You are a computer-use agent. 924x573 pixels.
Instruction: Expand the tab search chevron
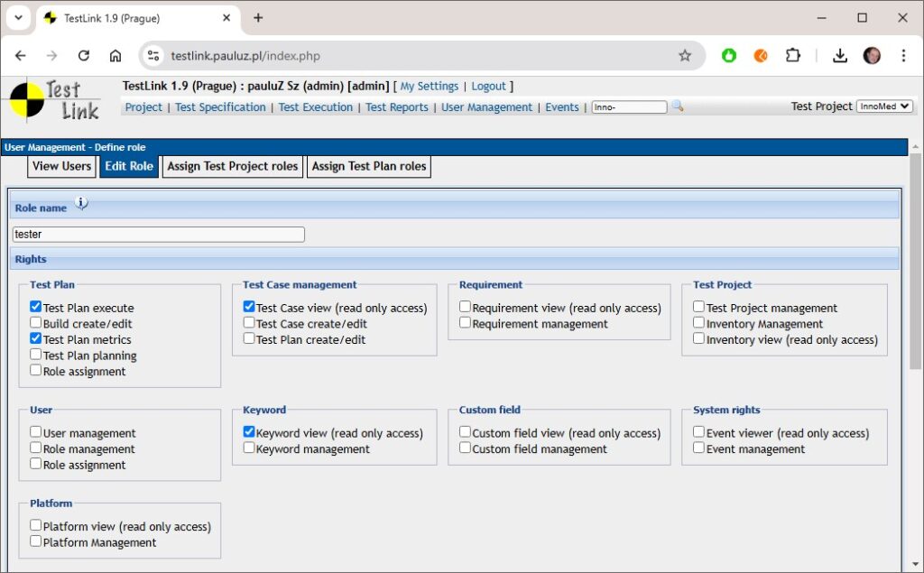19,18
